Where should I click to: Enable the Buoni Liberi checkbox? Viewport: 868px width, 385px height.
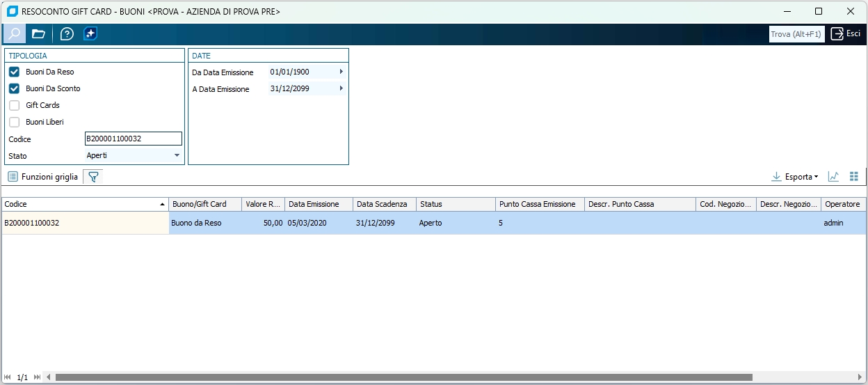[14, 122]
